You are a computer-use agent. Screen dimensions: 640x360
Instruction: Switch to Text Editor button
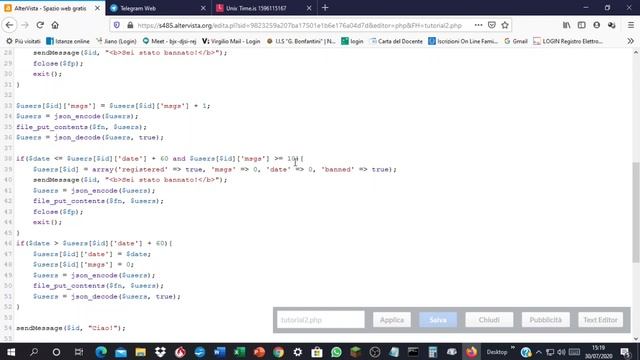(x=600, y=320)
